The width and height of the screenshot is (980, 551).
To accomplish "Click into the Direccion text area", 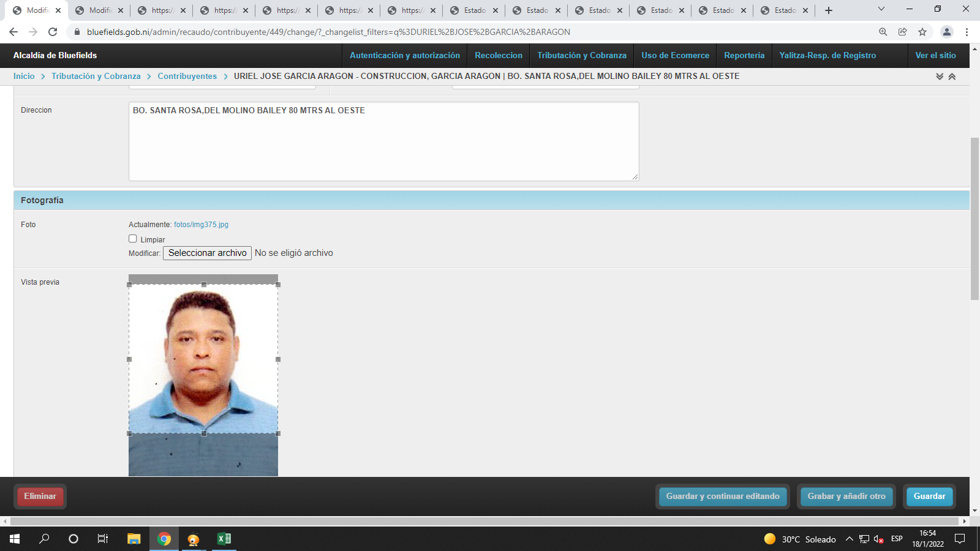I will (x=383, y=141).
